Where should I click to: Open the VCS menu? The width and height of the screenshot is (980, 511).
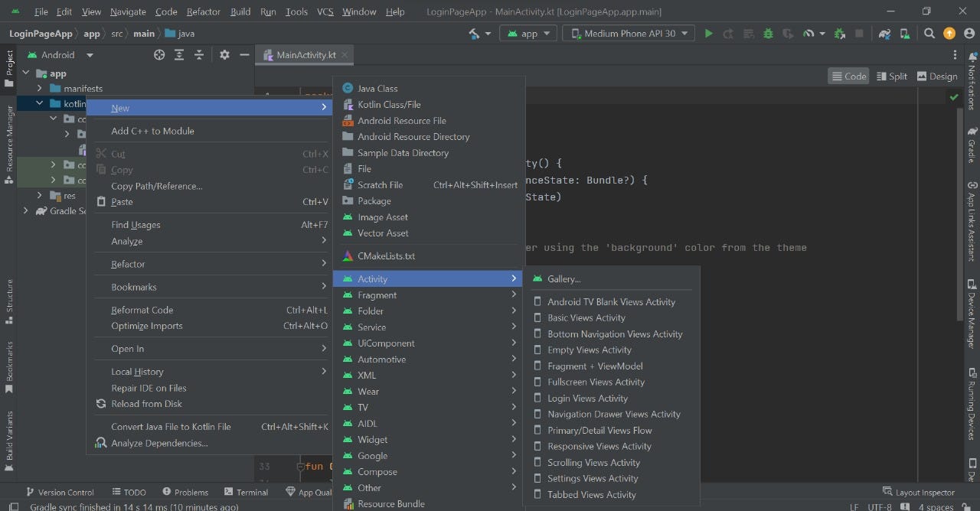tap(325, 11)
